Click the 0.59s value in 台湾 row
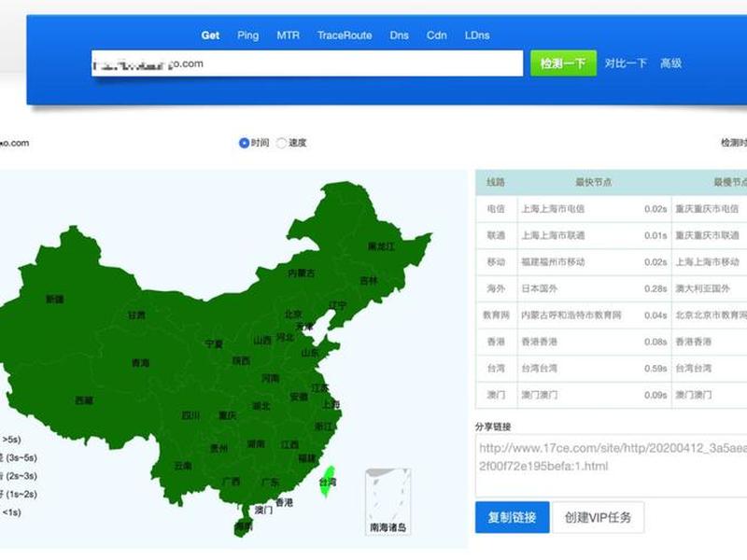Image resolution: width=747 pixels, height=560 pixels. coord(655,368)
